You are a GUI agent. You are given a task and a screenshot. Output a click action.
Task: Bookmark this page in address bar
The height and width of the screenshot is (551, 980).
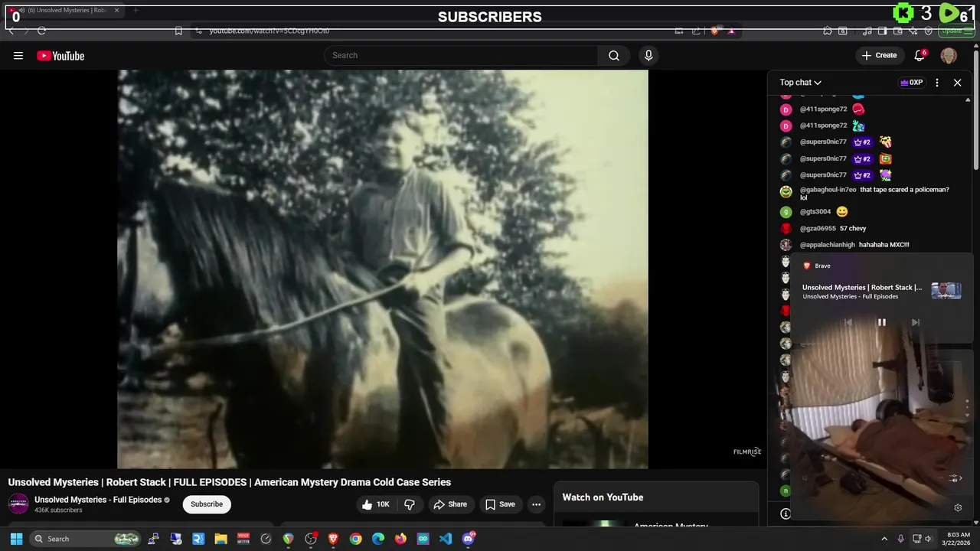(x=178, y=31)
